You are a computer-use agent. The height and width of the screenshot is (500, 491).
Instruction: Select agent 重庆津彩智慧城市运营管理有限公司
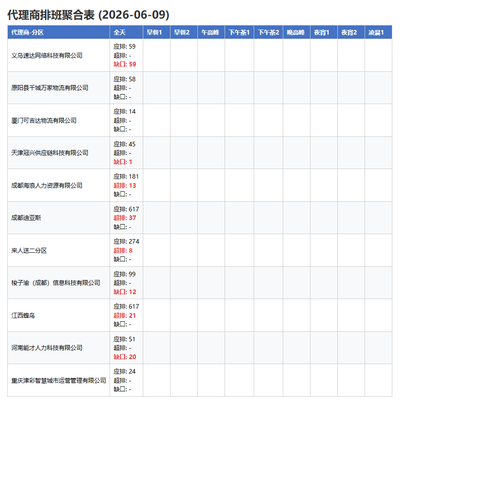pos(59,380)
